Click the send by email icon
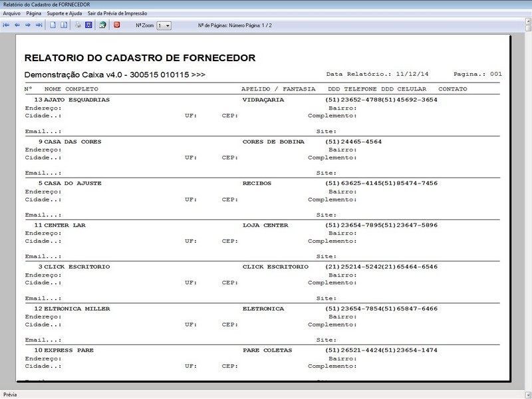The image size is (532, 399). [x=102, y=25]
